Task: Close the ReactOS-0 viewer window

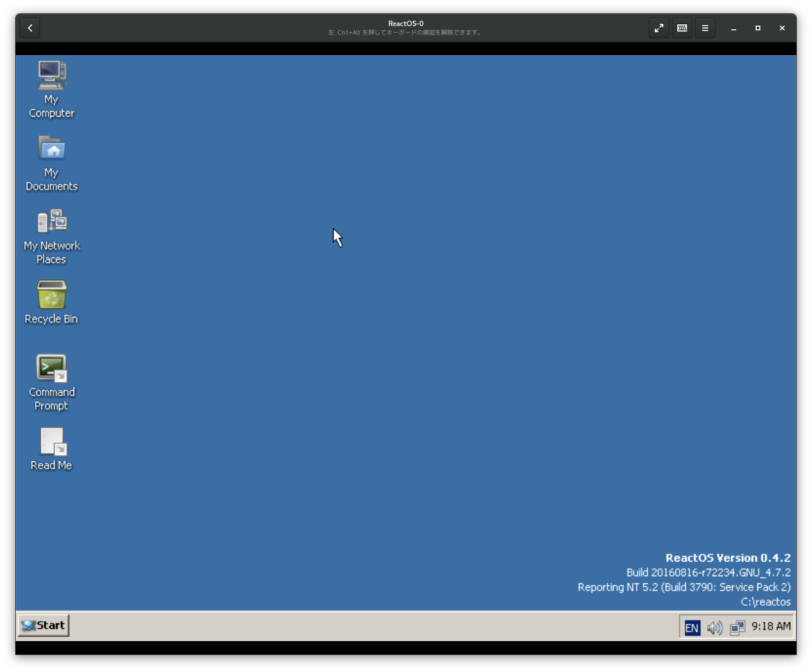Action: coord(782,28)
